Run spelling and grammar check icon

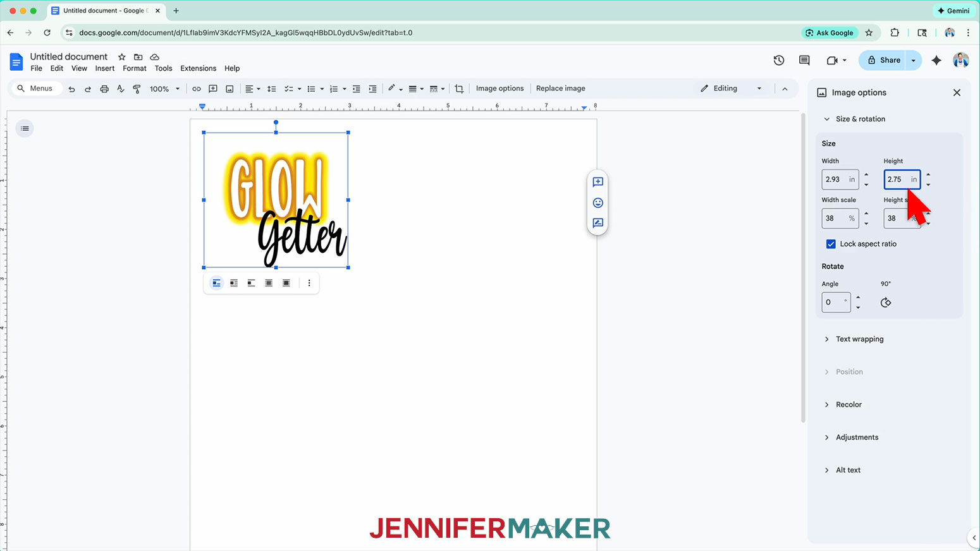pos(121,89)
